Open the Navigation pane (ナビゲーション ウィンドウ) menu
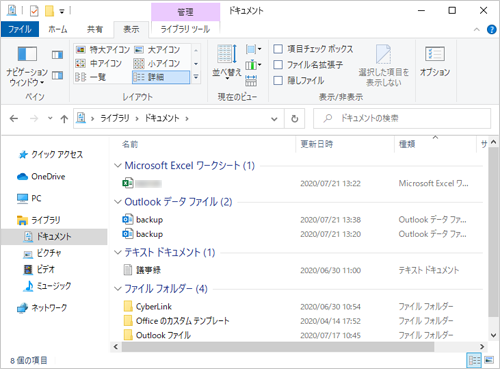This screenshot has width=500, height=369. tap(27, 66)
